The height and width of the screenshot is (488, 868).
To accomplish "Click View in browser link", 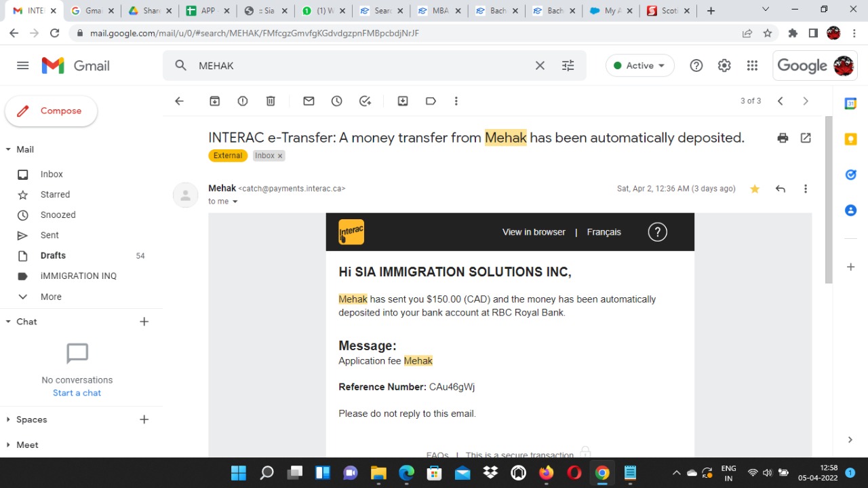I will pyautogui.click(x=534, y=232).
